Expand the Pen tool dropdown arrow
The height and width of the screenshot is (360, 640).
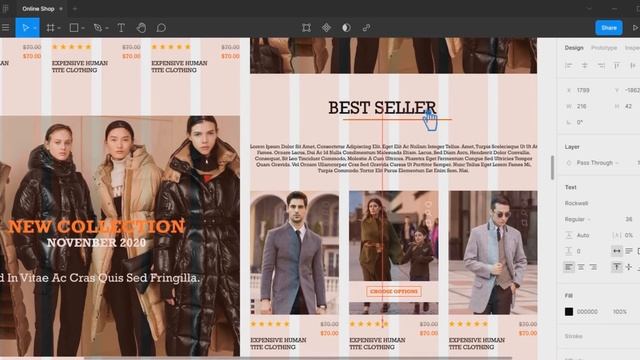pyautogui.click(x=107, y=28)
